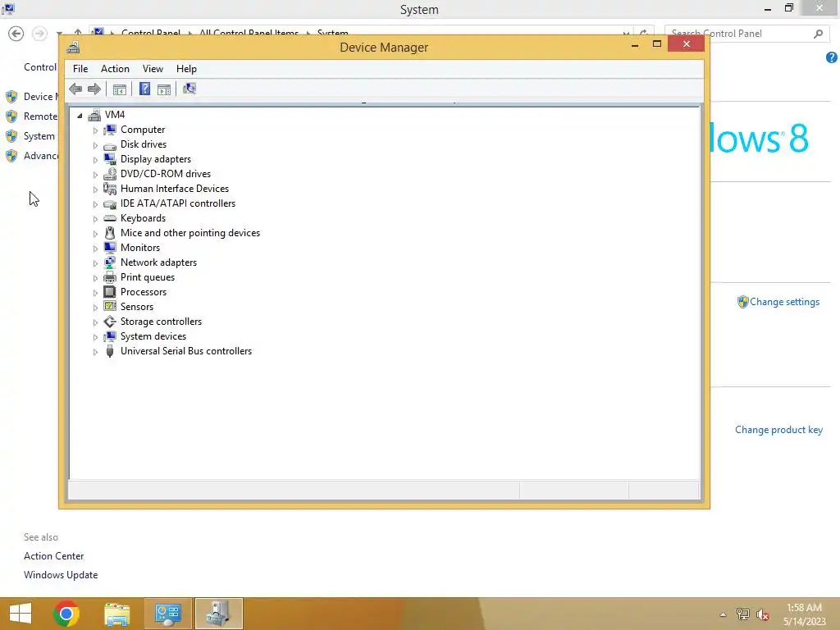Select the Computer category icon

pyautogui.click(x=110, y=130)
